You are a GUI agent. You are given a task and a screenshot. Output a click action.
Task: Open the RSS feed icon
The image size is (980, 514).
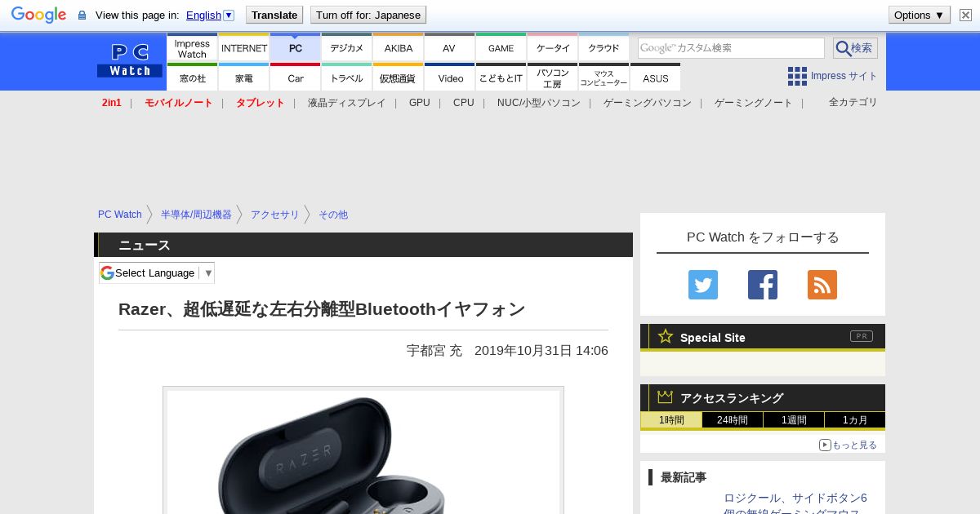(x=822, y=285)
